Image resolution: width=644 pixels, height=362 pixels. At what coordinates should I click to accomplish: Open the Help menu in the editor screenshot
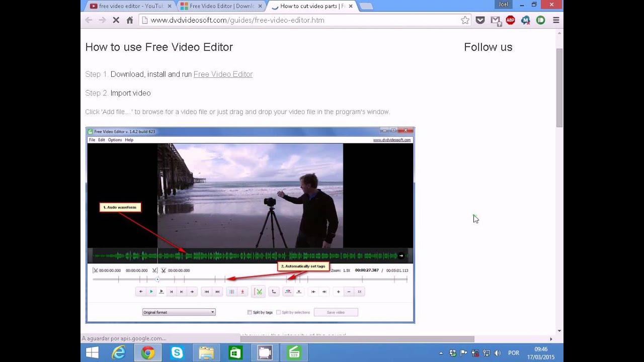pos(129,140)
